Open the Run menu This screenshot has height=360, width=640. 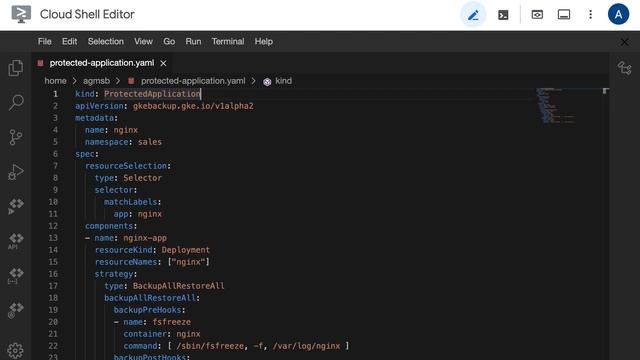point(193,42)
